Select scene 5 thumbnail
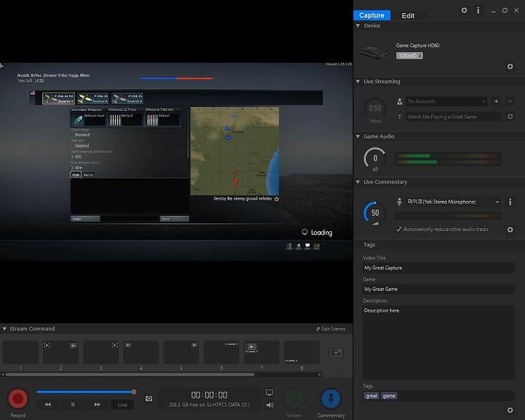The height and width of the screenshot is (420, 525). 181,352
